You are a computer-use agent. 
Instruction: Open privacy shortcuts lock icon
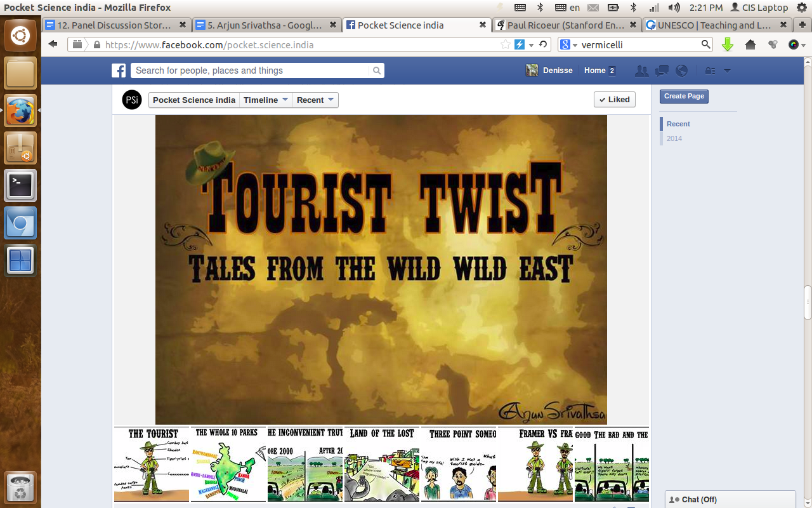click(710, 70)
